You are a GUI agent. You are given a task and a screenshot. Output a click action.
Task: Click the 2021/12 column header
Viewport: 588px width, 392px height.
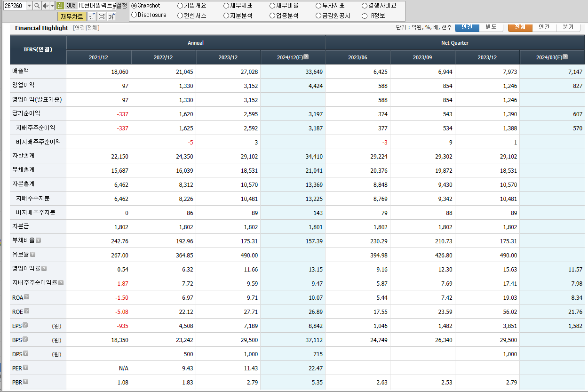tap(99, 57)
